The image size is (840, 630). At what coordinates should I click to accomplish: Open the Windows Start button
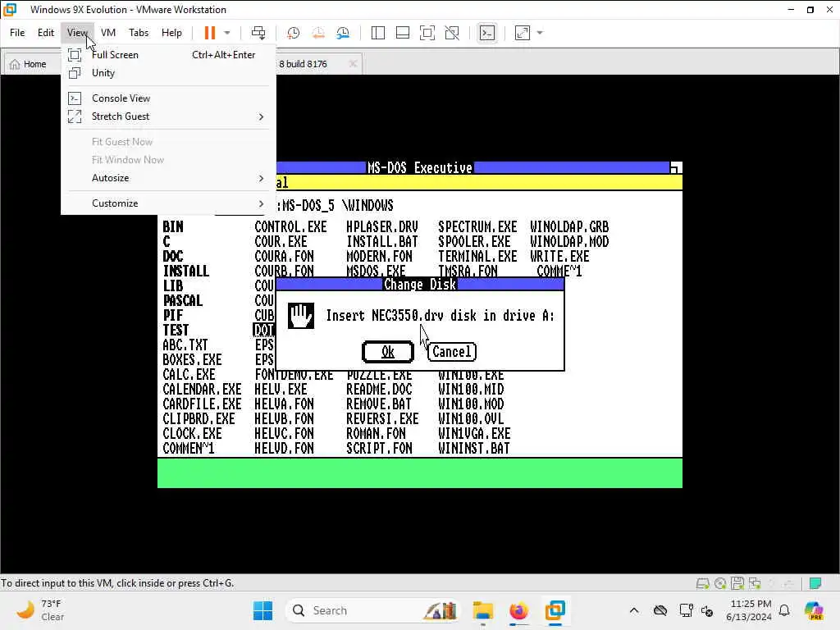[x=262, y=610]
